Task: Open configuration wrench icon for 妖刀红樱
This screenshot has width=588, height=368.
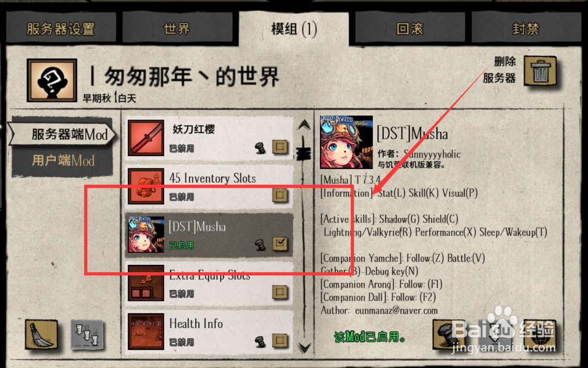Action: pyautogui.click(x=260, y=148)
